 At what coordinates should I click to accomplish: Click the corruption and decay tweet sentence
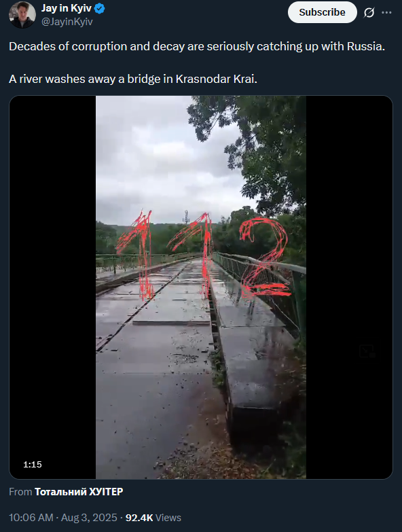(197, 46)
